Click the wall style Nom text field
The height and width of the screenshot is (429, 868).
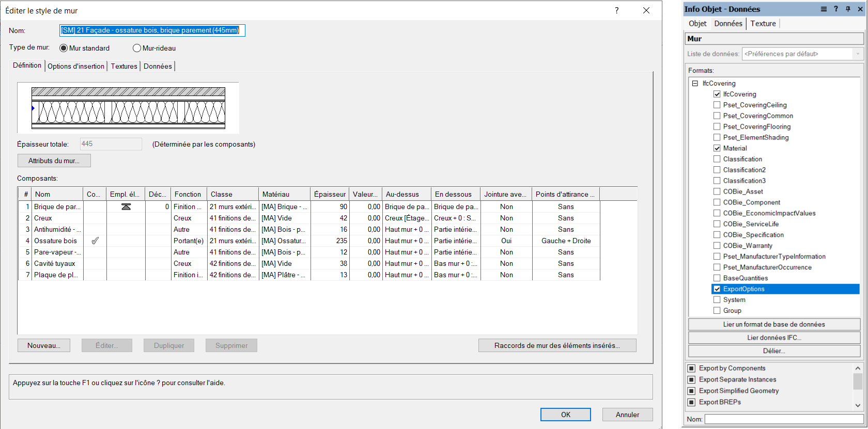[x=152, y=30]
